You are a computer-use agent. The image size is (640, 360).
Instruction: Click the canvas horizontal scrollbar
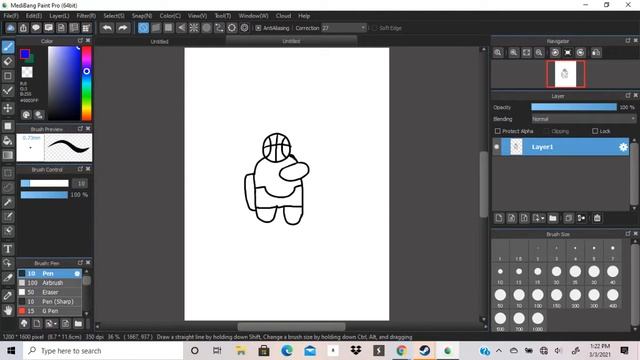[291, 327]
